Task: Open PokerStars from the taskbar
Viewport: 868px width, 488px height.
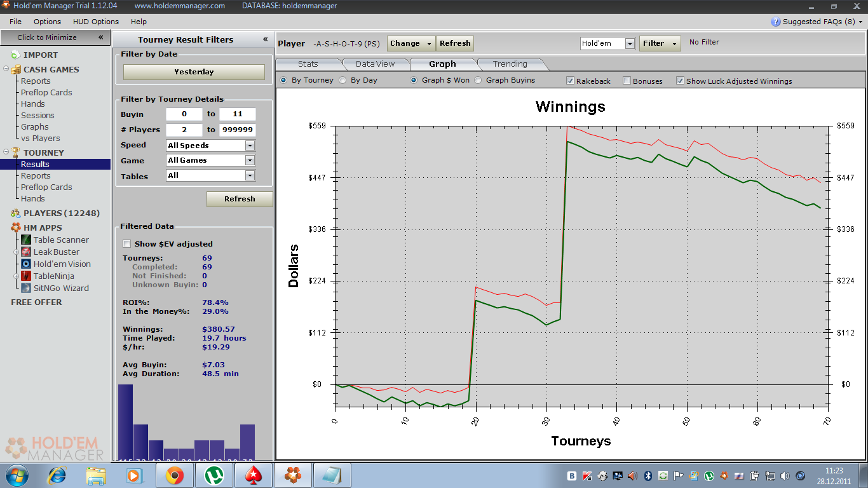Action: (254, 475)
